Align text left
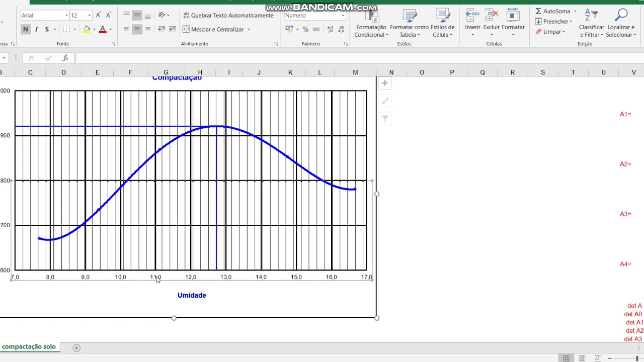644x362 pixels. pos(126,30)
